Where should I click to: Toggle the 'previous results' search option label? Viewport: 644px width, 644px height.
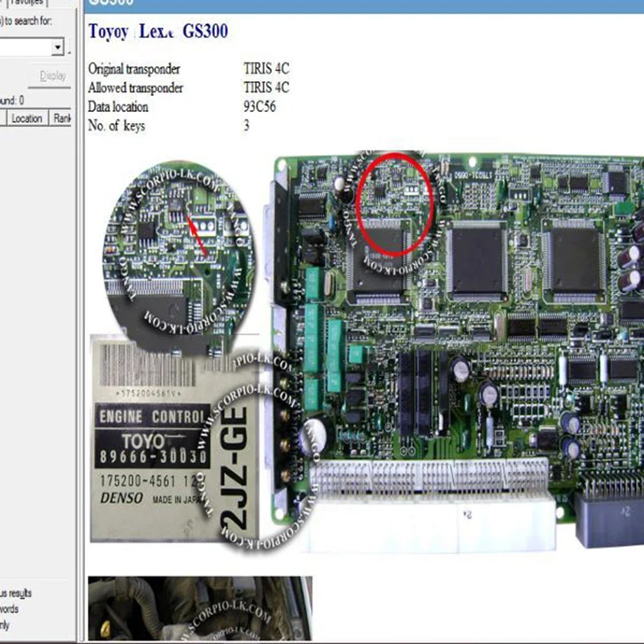coord(15,593)
